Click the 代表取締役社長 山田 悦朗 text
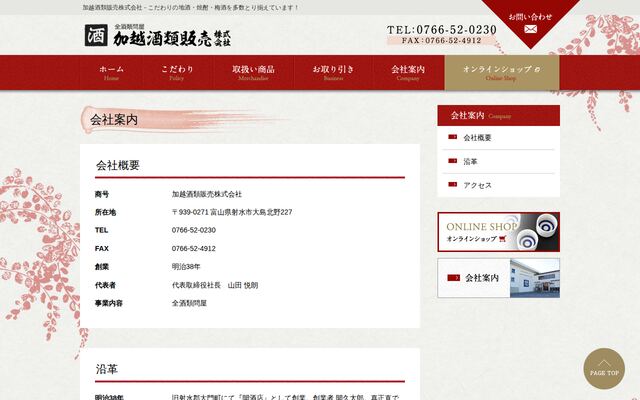 point(215,285)
